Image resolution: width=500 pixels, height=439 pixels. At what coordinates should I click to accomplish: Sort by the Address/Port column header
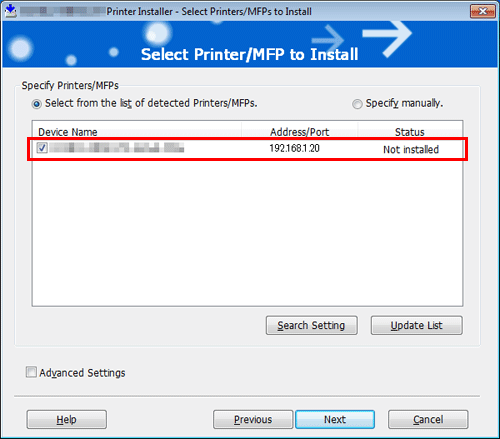(x=299, y=132)
